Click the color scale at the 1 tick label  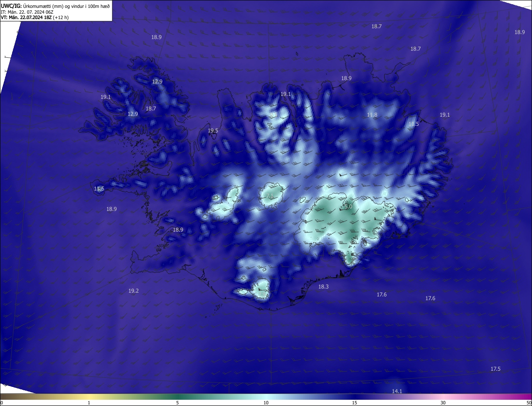[x=89, y=403]
